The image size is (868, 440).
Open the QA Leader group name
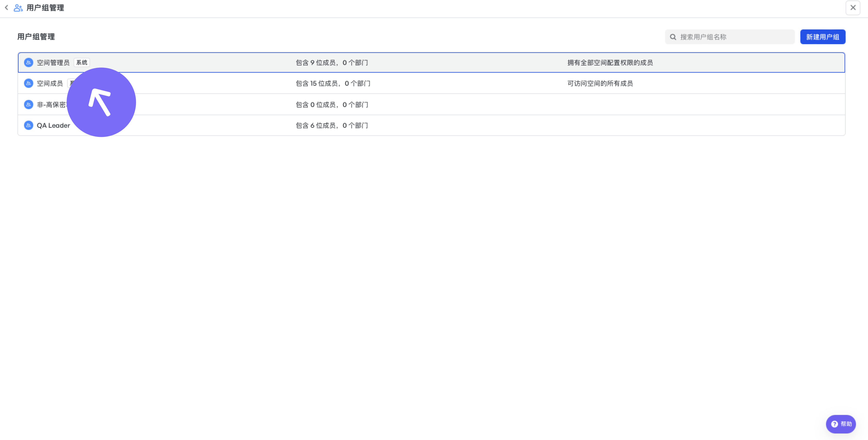click(53, 125)
